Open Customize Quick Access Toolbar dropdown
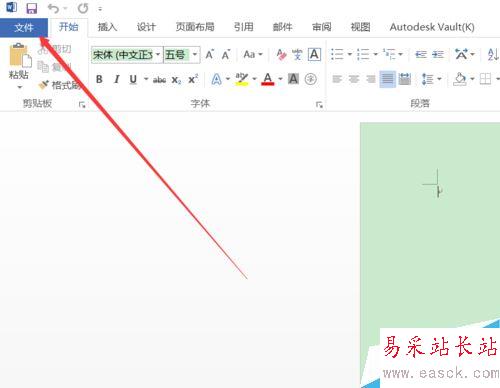The height and width of the screenshot is (388, 500). point(100,9)
